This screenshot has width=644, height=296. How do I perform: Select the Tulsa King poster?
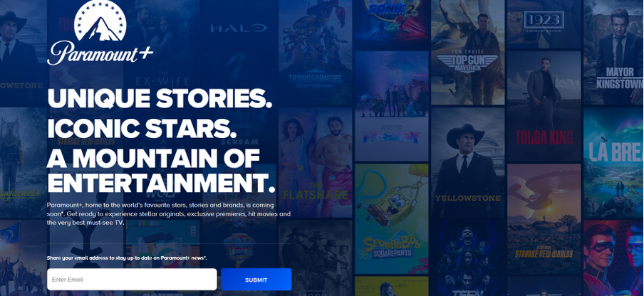tap(544, 106)
